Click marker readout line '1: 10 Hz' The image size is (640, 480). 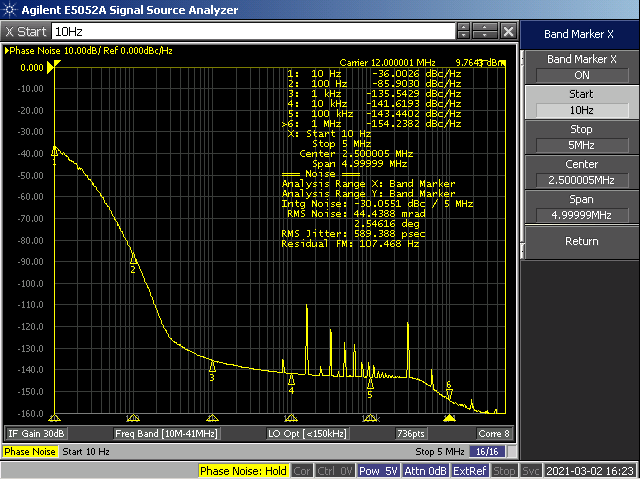(374, 74)
